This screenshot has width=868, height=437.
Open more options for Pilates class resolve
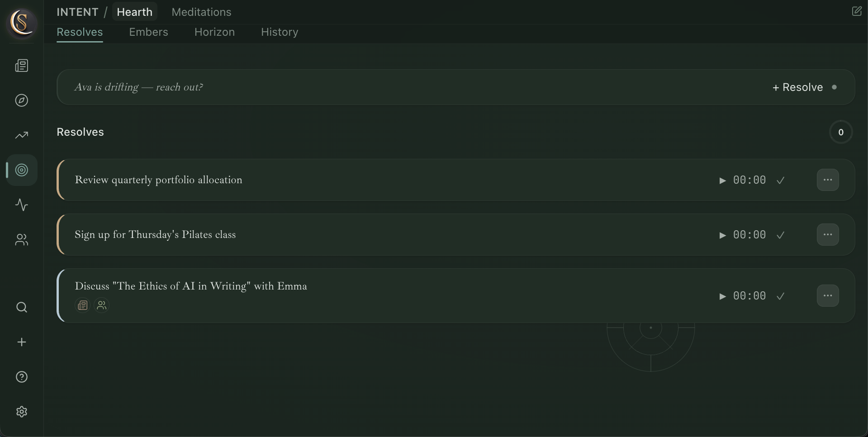tap(828, 235)
